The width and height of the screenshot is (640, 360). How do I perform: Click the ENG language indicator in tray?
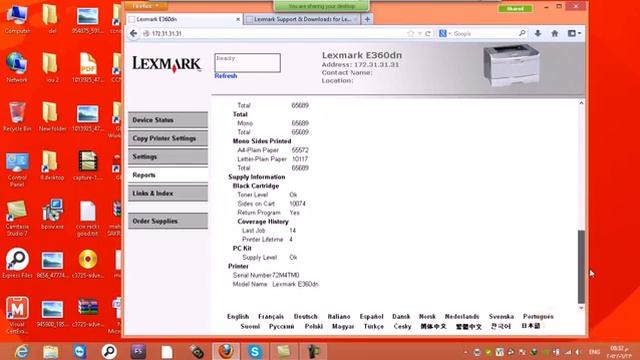tap(594, 352)
